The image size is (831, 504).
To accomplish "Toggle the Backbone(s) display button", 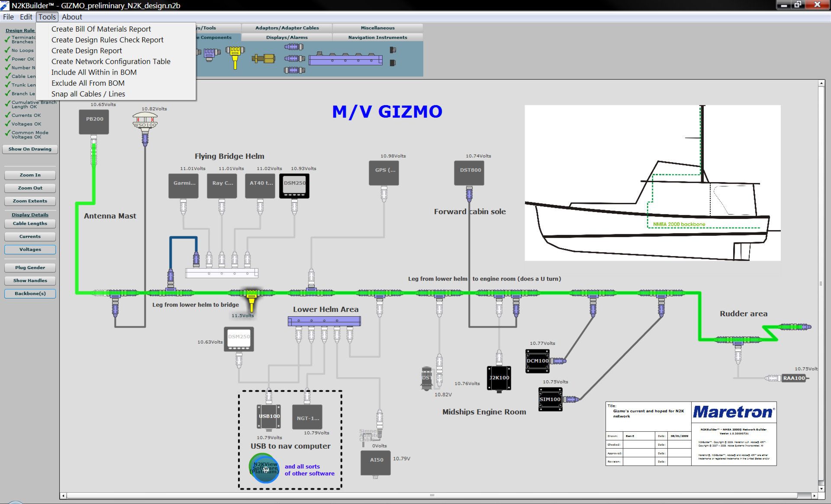I will pos(30,294).
